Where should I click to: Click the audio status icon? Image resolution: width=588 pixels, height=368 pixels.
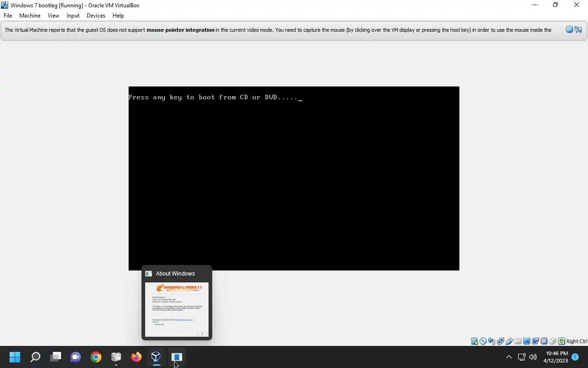click(x=492, y=341)
